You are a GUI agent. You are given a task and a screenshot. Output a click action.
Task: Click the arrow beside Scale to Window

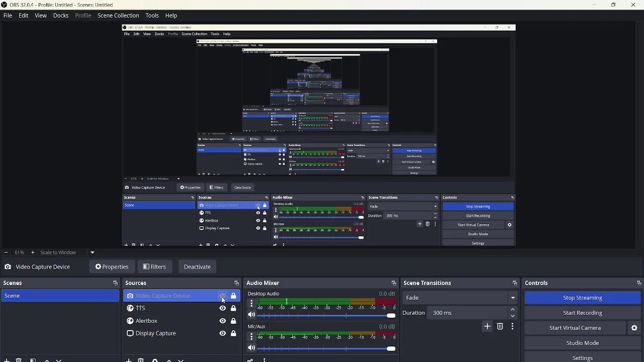pyautogui.click(x=92, y=252)
